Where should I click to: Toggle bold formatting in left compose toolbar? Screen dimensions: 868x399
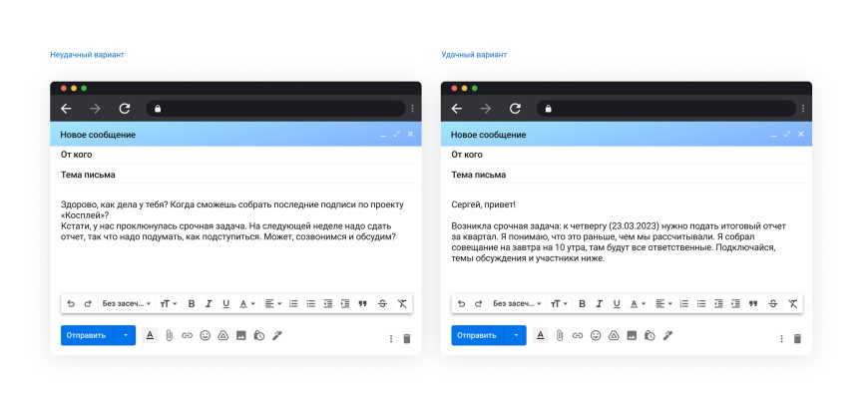tap(192, 303)
